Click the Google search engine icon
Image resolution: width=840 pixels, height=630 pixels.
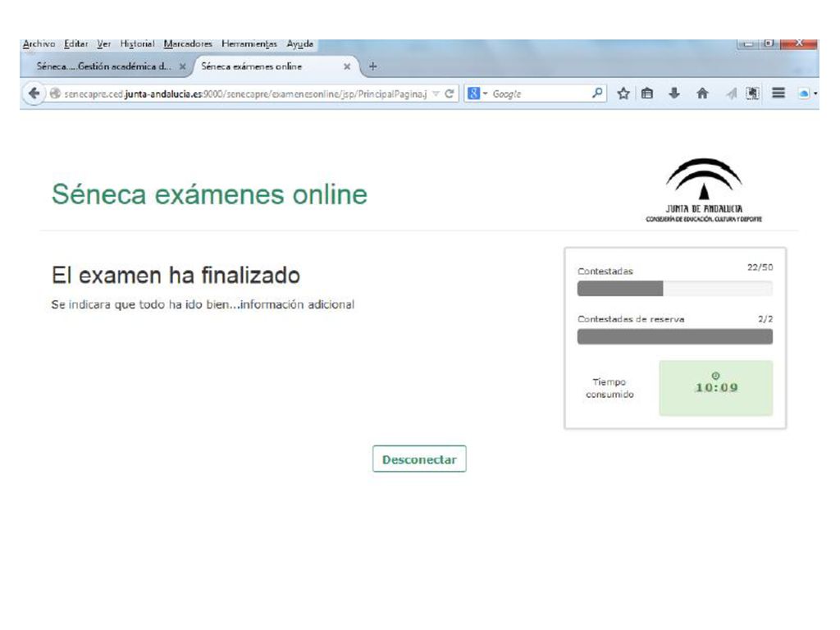[x=473, y=94]
